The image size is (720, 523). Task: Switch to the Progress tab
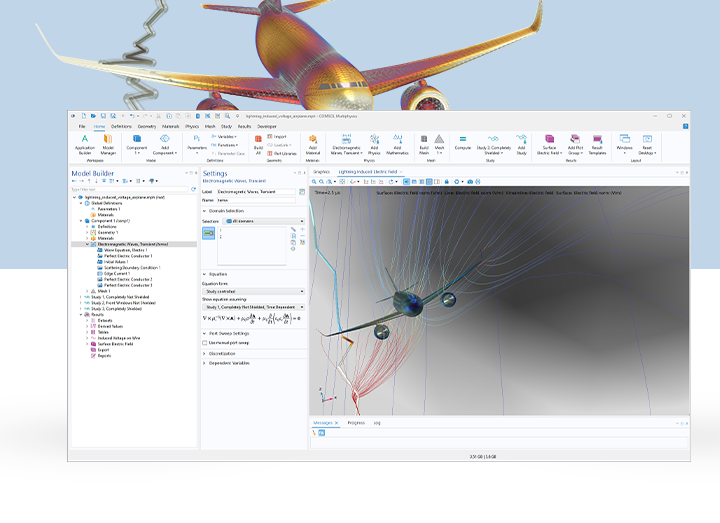pyautogui.click(x=356, y=423)
